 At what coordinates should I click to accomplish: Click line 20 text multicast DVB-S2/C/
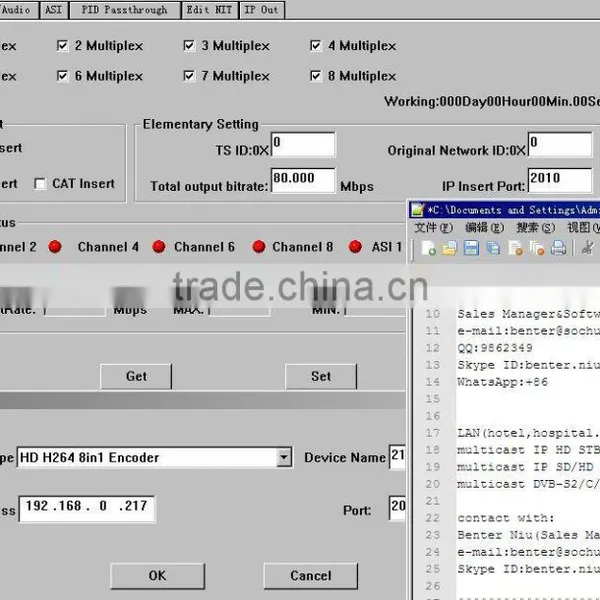[528, 484]
